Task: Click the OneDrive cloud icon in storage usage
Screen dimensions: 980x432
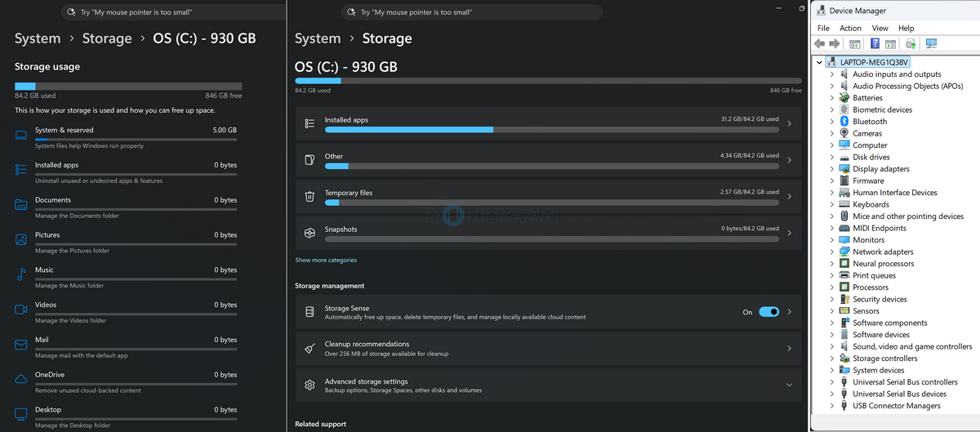Action: point(21,379)
